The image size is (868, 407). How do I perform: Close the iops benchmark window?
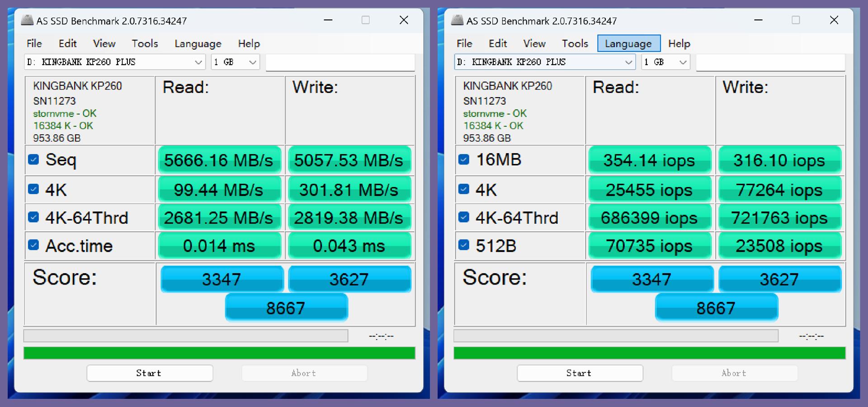834,20
